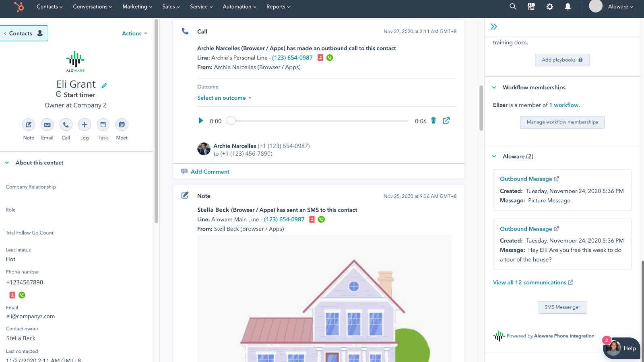644x362 pixels.
Task: Collapse the Workflow memberships section
Action: pos(494,87)
